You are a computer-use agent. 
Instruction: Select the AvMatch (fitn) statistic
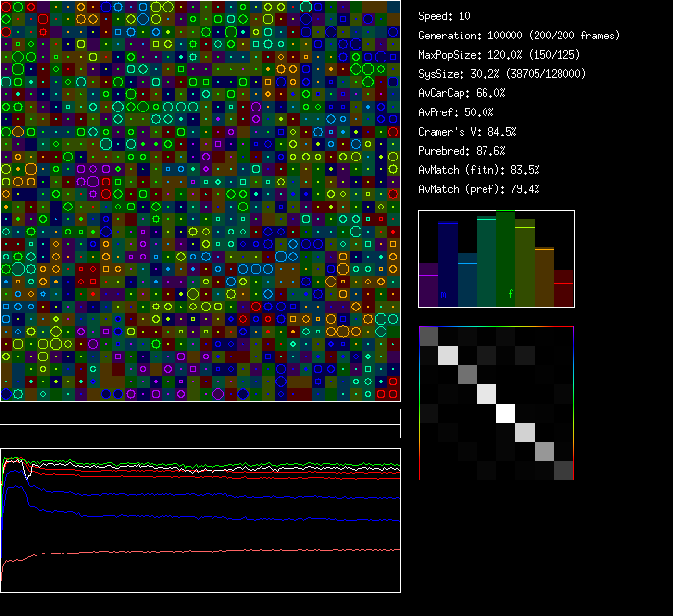[x=479, y=170]
